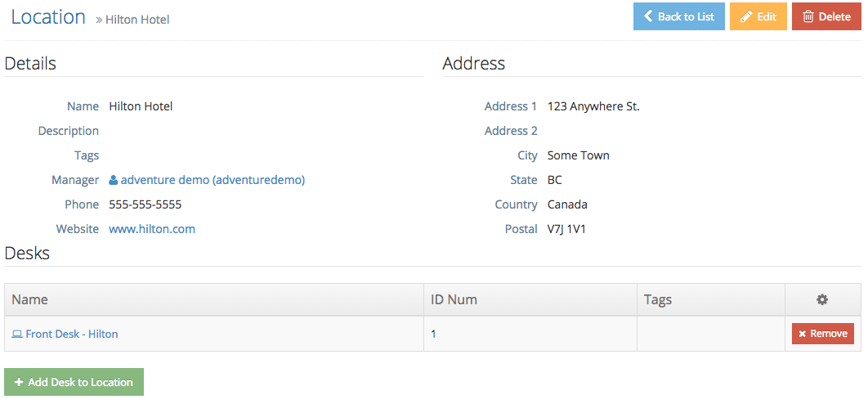Click the trash icon on Delete button
This screenshot has height=404, width=868.
(x=808, y=16)
